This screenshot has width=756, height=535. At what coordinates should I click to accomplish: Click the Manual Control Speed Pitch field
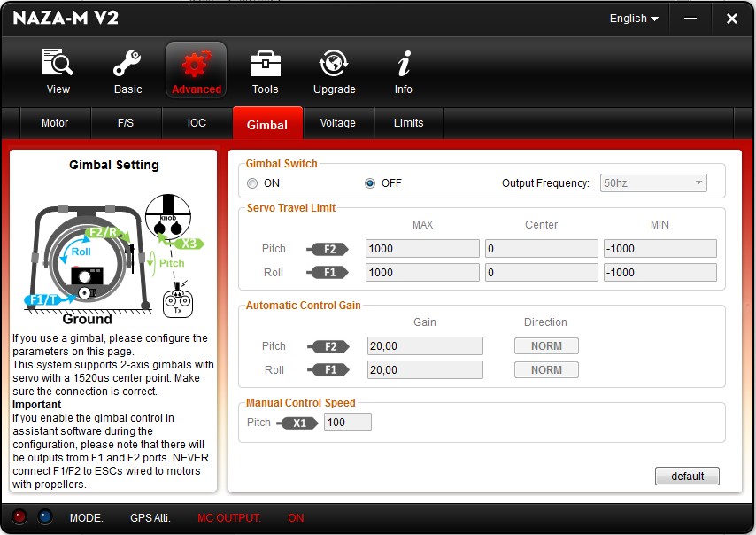pyautogui.click(x=348, y=423)
